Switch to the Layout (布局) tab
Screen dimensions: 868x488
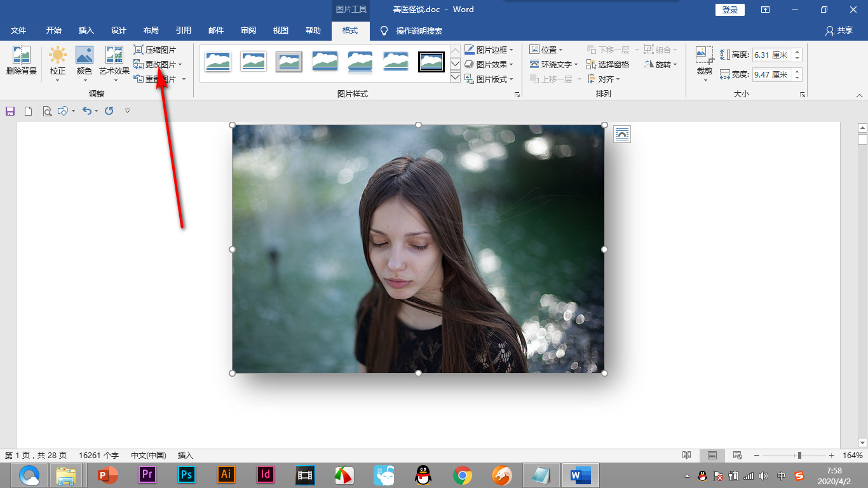pos(151,30)
